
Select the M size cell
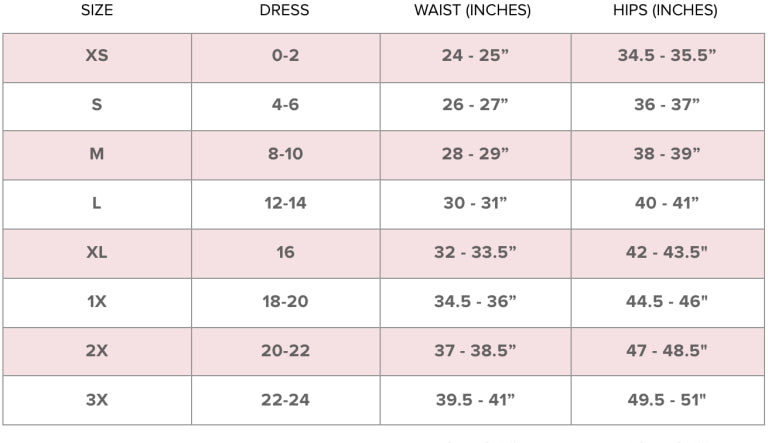click(97, 154)
